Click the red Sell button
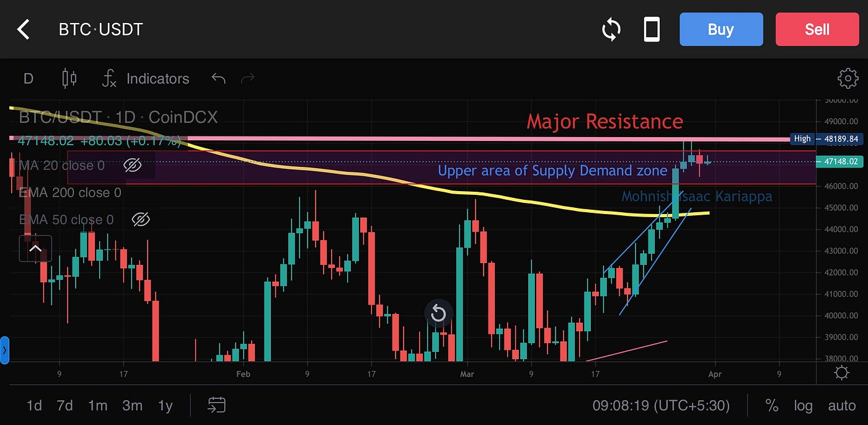The image size is (868, 425). (817, 29)
